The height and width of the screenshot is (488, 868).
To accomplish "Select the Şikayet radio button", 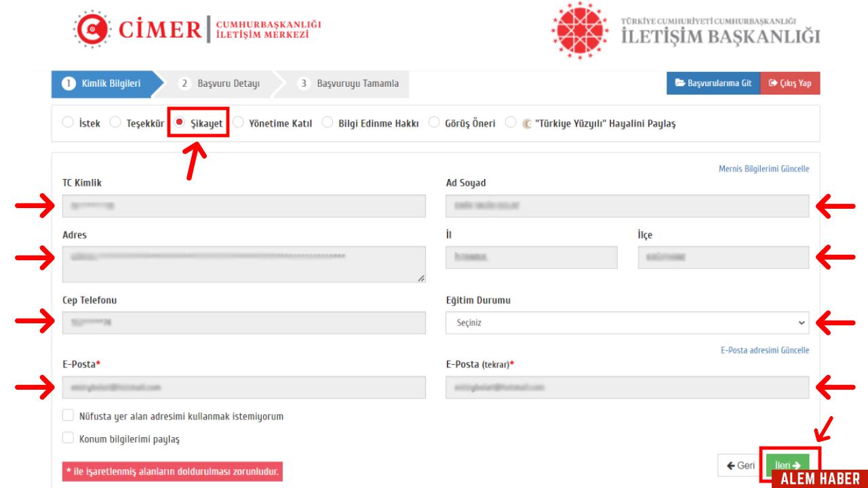I will click(180, 123).
